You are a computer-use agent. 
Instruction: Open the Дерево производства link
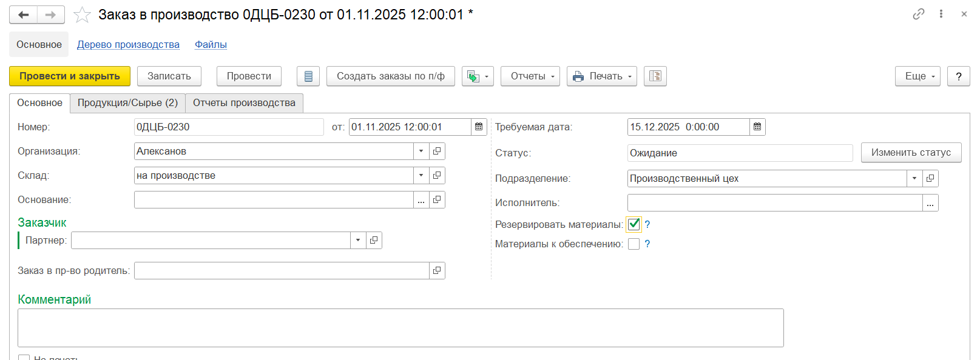coord(128,44)
